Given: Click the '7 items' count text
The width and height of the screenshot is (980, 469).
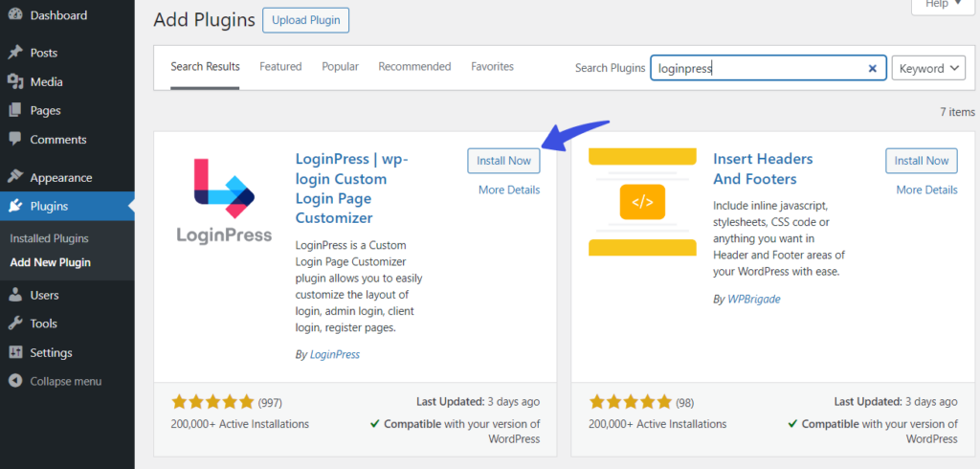Looking at the screenshot, I should click(957, 112).
